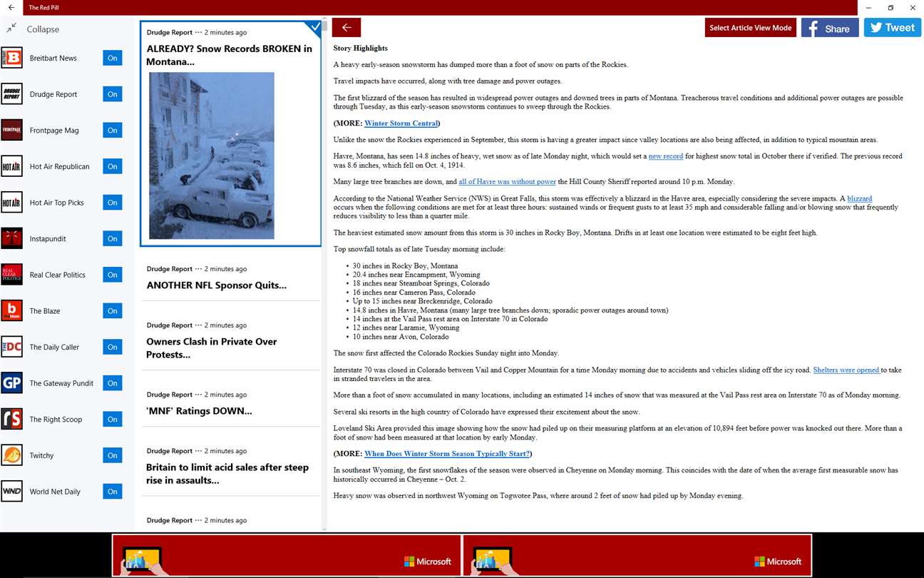Click the snowy cars article thumbnail
The width and height of the screenshot is (924, 578).
click(211, 156)
